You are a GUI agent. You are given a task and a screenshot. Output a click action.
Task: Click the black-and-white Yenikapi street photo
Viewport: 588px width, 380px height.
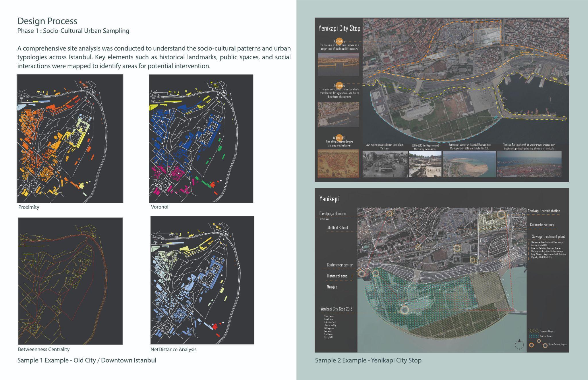[385, 164]
